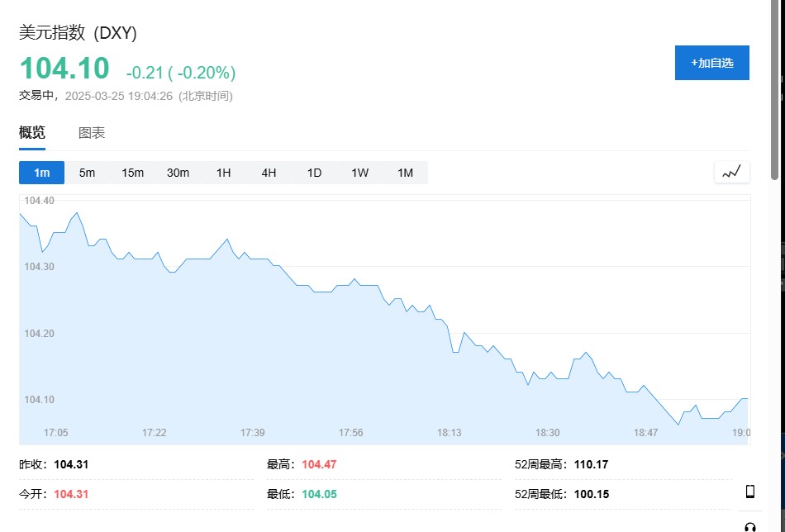Click the 最高 value 104.47
Viewport: 785px width, 532px height.
pyautogui.click(x=319, y=464)
